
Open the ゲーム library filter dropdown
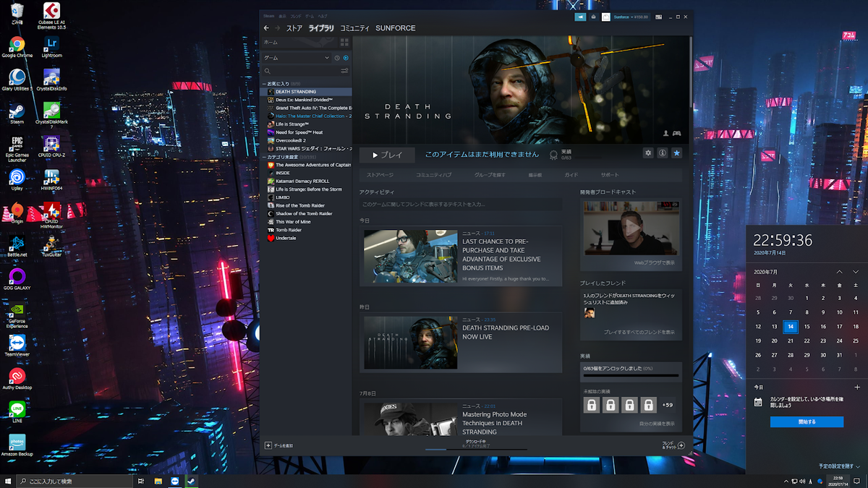tap(297, 58)
